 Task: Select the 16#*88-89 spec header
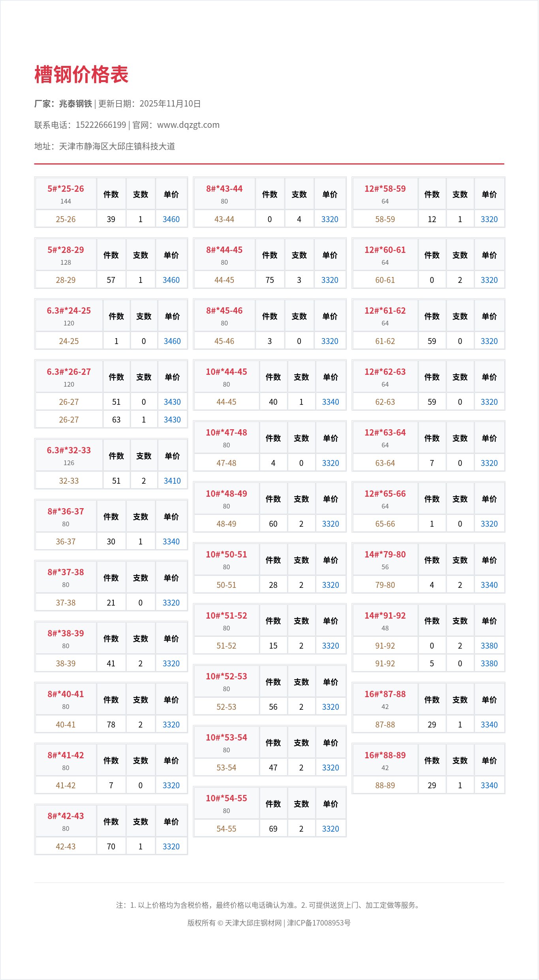(x=385, y=756)
